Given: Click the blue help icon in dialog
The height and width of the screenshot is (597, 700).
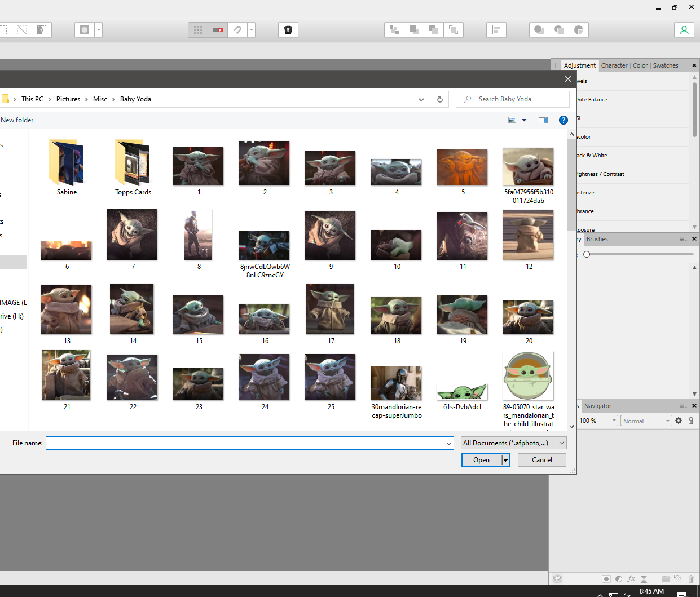Looking at the screenshot, I should click(563, 120).
